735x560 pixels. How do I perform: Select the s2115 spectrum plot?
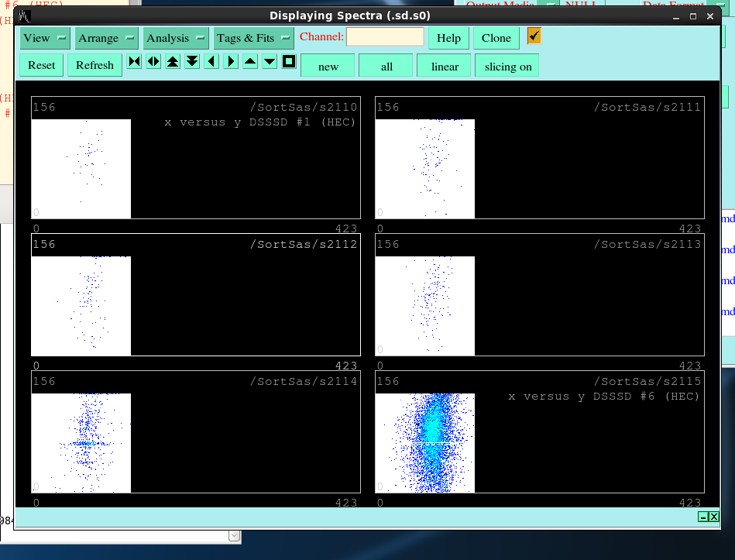pos(540,431)
